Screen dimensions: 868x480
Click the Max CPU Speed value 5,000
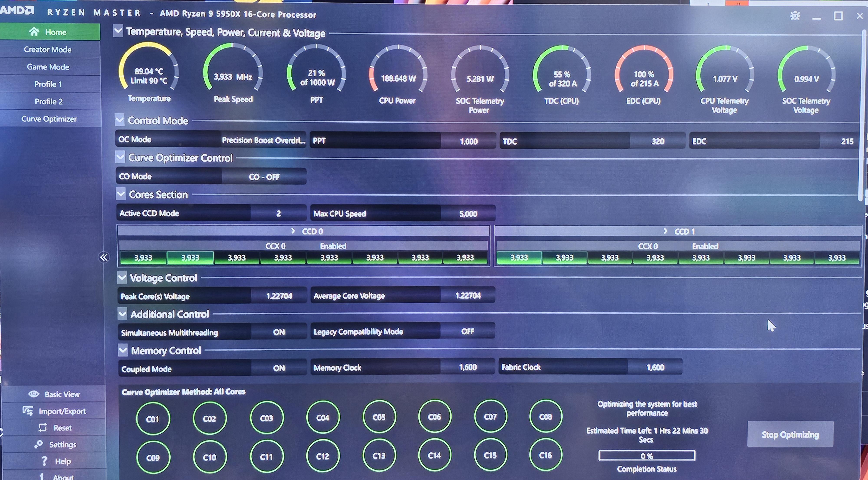[x=468, y=213]
